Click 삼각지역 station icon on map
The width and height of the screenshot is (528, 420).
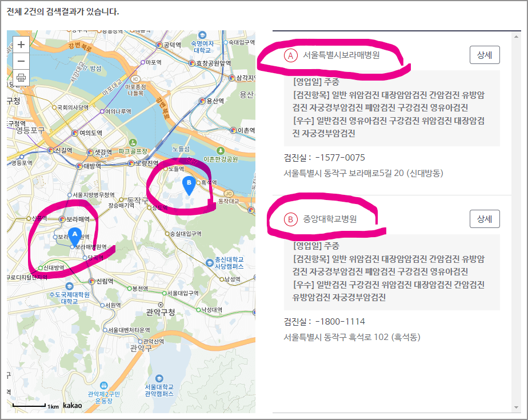tap(231, 78)
